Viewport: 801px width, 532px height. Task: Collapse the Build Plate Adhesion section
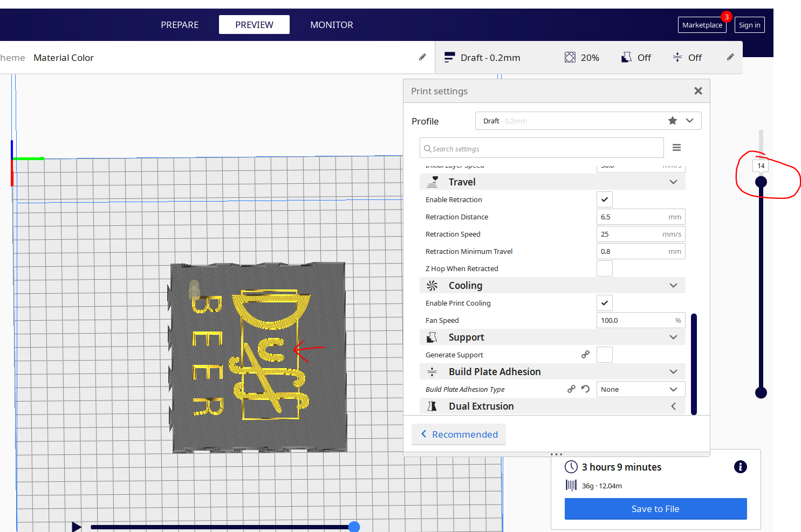click(x=673, y=372)
